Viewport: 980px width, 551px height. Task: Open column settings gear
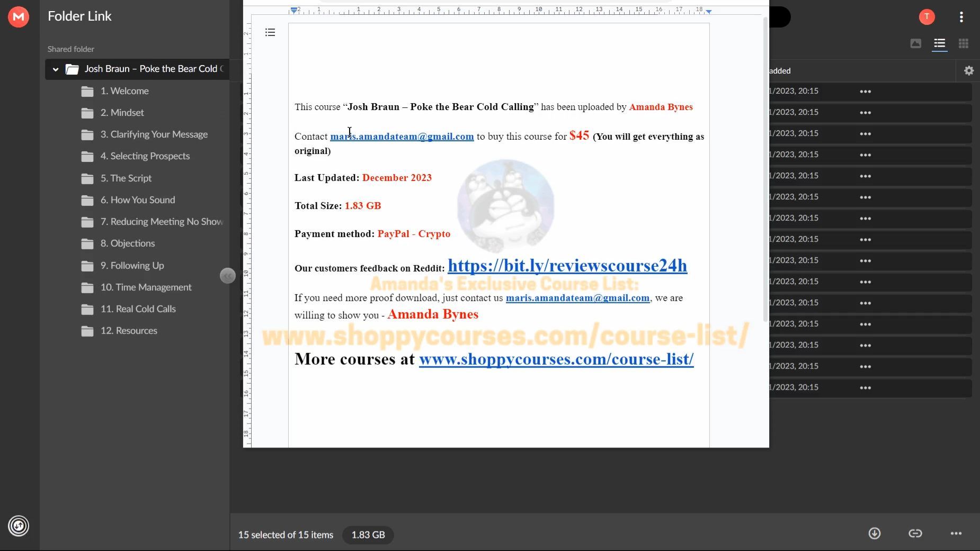969,70
